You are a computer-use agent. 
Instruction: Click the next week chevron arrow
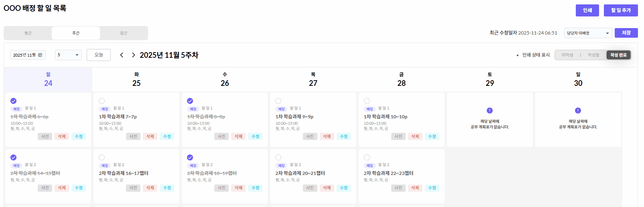(133, 55)
